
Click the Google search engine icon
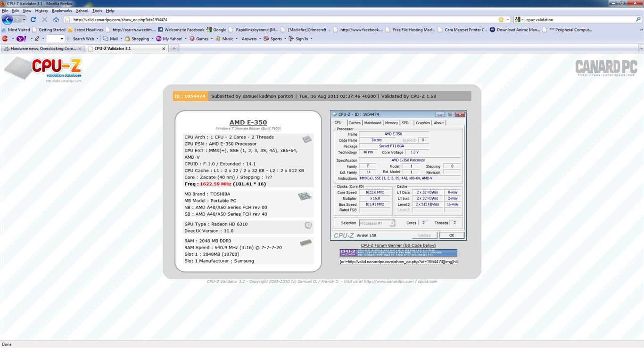517,20
